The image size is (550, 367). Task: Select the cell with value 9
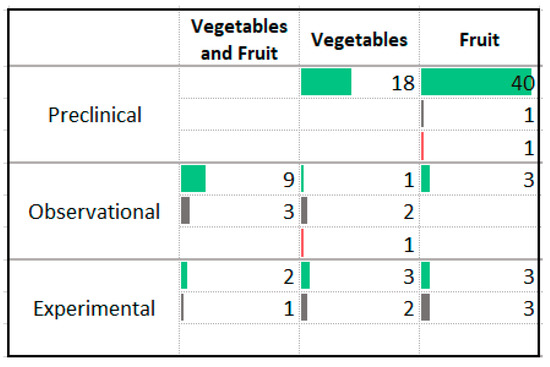click(239, 179)
